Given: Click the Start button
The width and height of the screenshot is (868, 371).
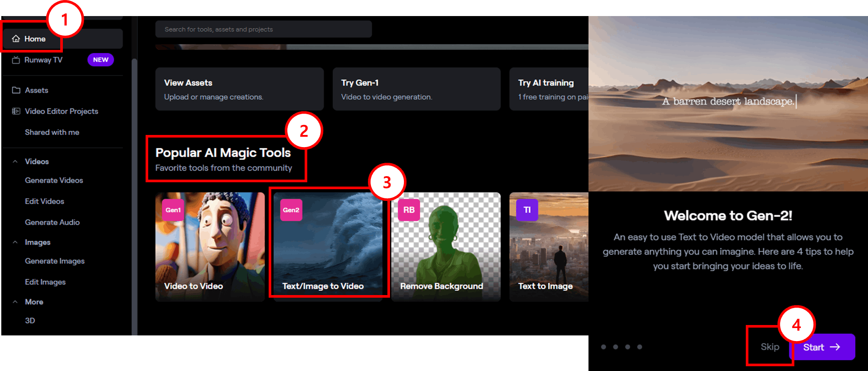Looking at the screenshot, I should (x=822, y=347).
